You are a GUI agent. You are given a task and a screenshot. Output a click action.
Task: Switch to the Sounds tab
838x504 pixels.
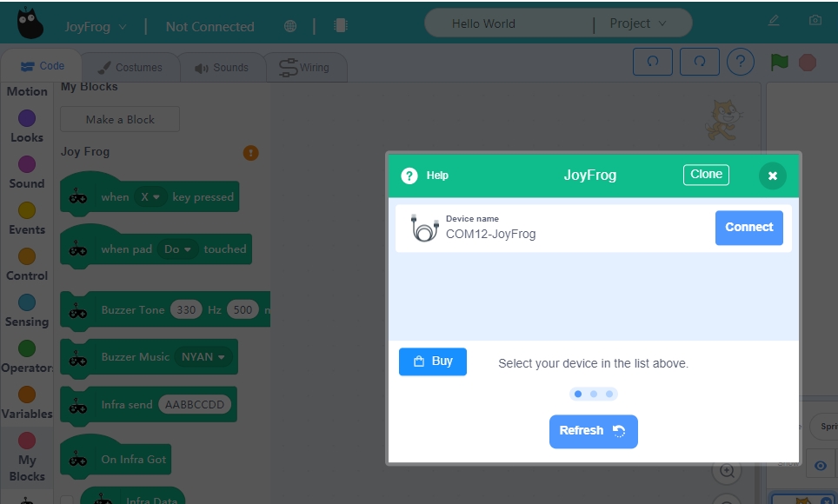[221, 68]
